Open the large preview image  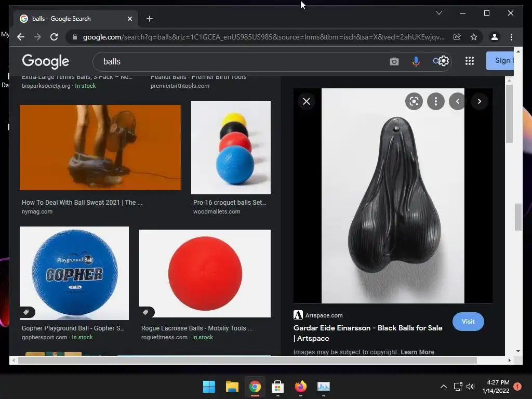tap(393, 196)
